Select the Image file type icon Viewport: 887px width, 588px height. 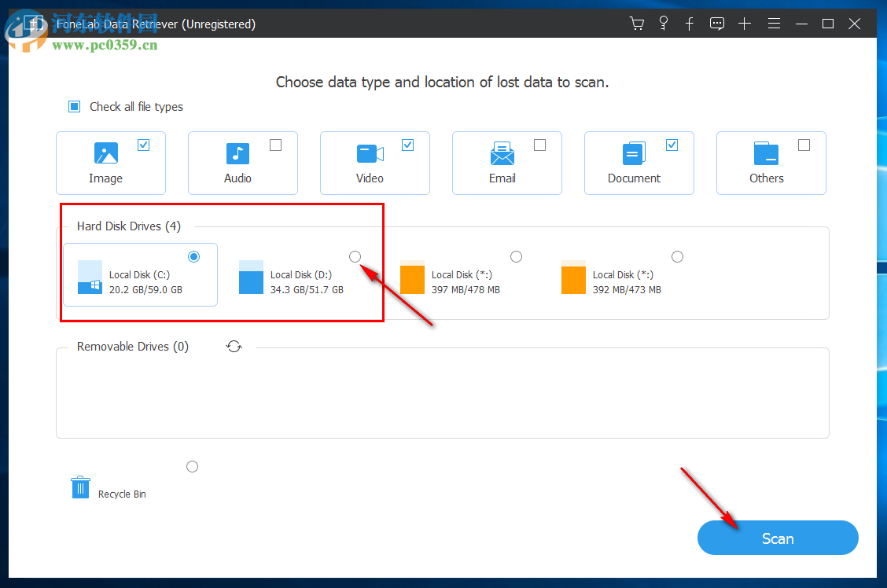click(105, 153)
